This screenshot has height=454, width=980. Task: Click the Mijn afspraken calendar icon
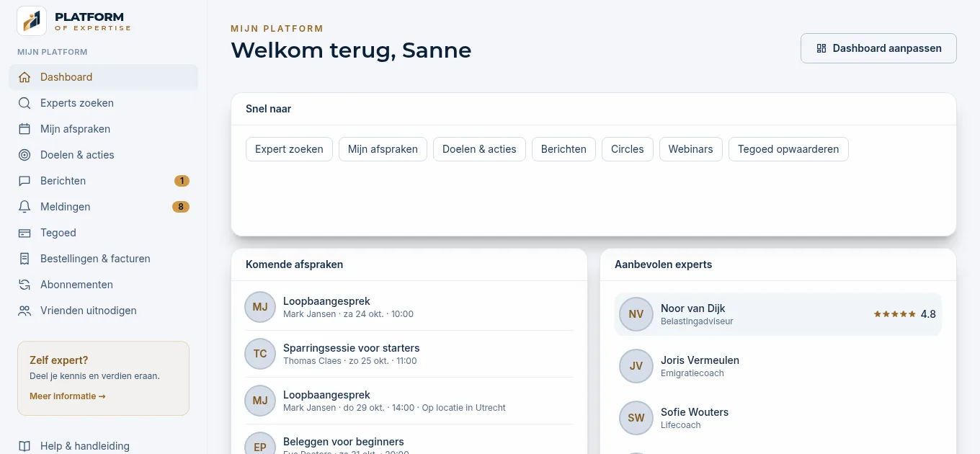(24, 129)
